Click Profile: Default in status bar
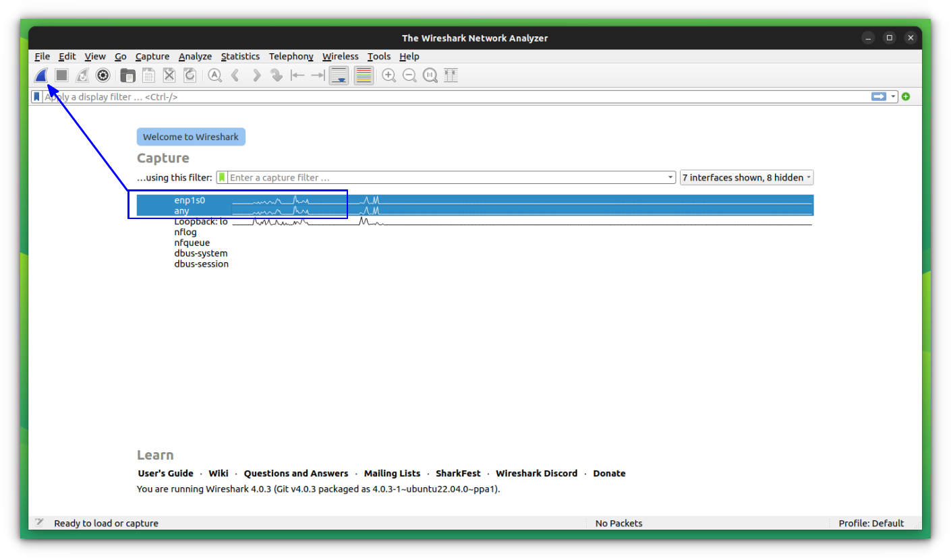 tap(871, 523)
